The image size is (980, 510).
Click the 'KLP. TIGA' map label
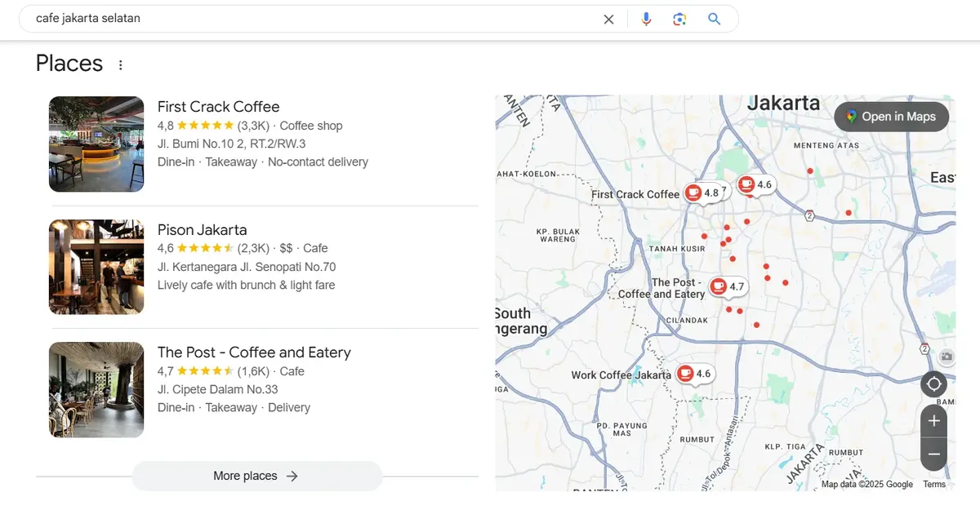pyautogui.click(x=786, y=446)
